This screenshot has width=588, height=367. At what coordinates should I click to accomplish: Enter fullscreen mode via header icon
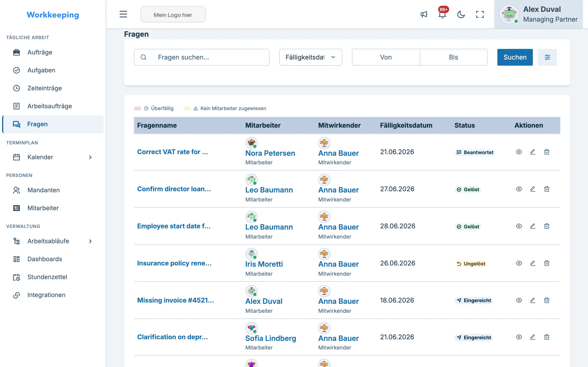click(x=480, y=14)
